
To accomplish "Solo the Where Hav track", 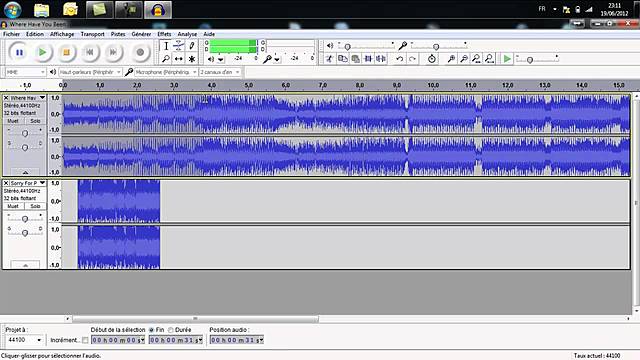I will (x=35, y=121).
